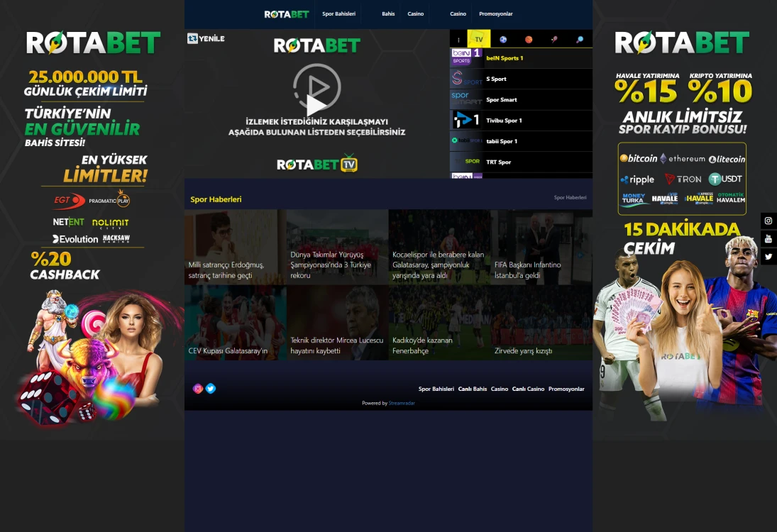The height and width of the screenshot is (532, 777).
Task: Open channel search with the magnifier icon
Action: 579,40
